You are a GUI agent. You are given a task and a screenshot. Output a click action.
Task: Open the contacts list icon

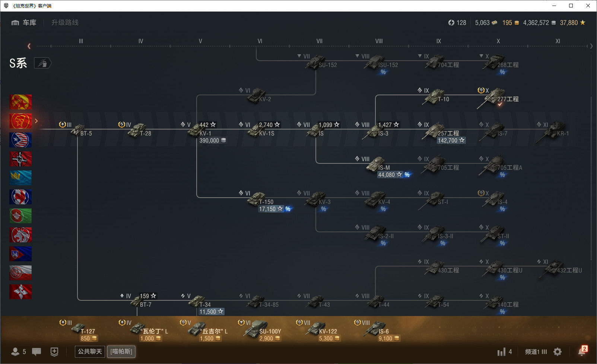tap(15, 352)
